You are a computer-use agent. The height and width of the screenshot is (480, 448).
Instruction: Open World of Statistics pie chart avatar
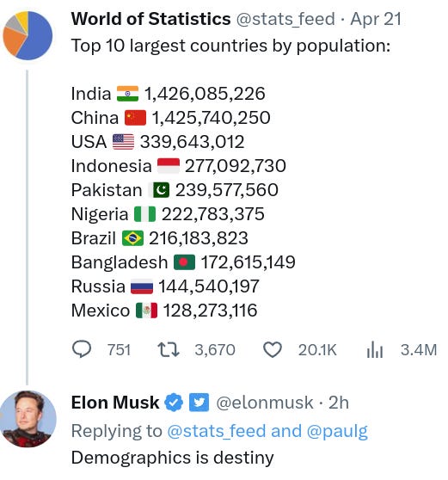coord(28,35)
